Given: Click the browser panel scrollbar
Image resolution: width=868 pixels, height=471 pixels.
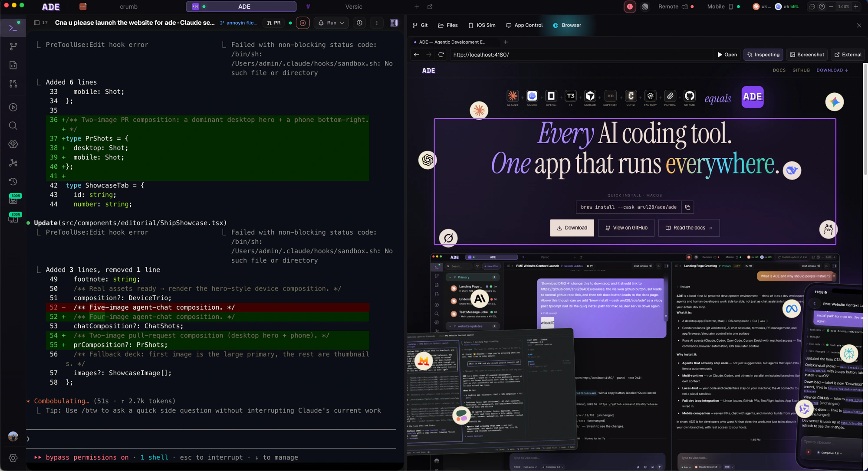Looking at the screenshot, I should pyautogui.click(x=865, y=119).
